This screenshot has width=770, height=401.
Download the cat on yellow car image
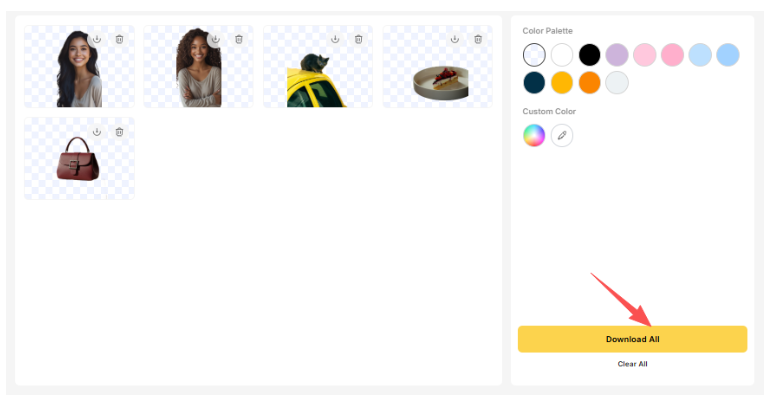click(x=335, y=39)
